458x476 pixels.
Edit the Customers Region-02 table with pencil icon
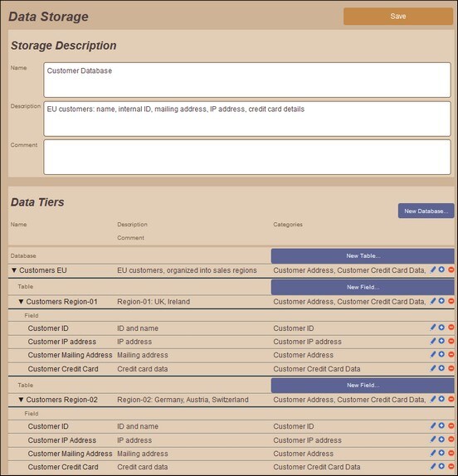[x=433, y=399]
